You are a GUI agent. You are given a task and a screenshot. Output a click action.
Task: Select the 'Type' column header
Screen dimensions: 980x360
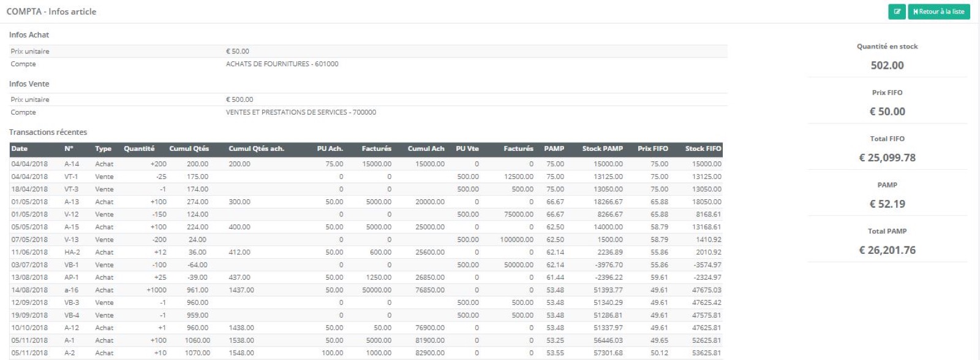104,148
